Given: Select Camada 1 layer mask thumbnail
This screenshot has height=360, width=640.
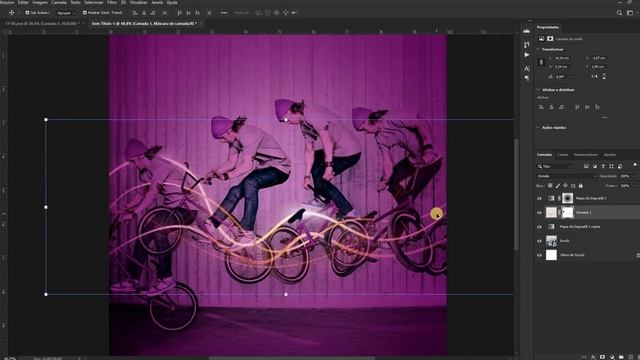Looking at the screenshot, I should (568, 212).
